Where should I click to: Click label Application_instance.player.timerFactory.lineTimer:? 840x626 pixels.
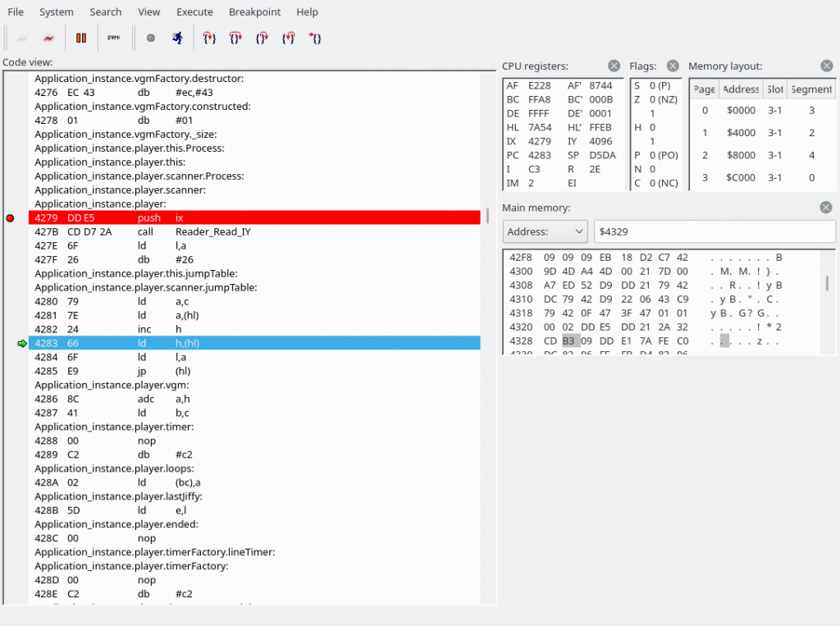(x=155, y=552)
